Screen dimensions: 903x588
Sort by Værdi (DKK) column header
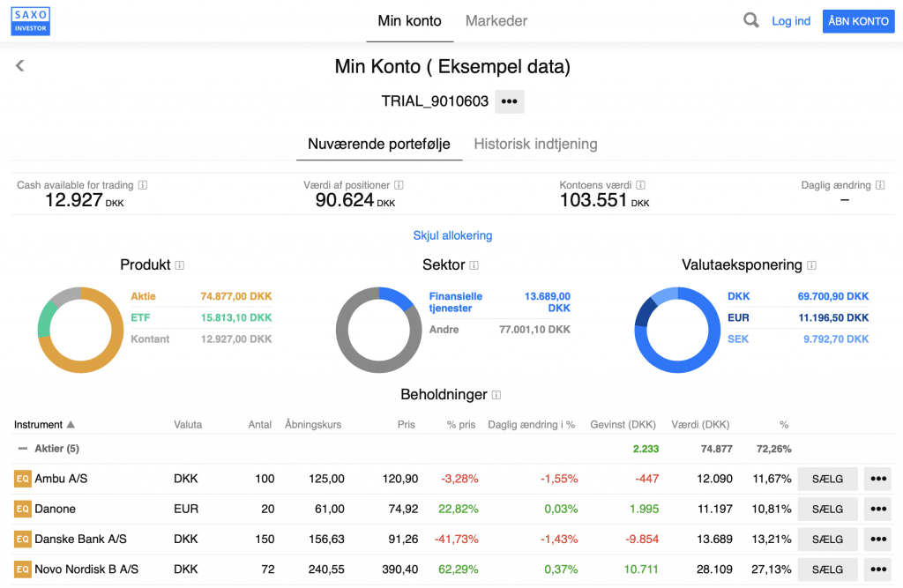[x=700, y=424]
